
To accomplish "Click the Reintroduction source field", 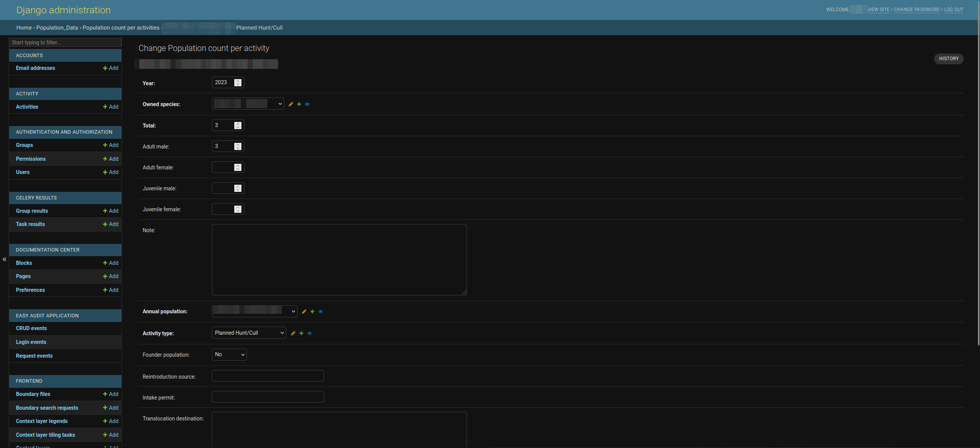I will (x=268, y=376).
